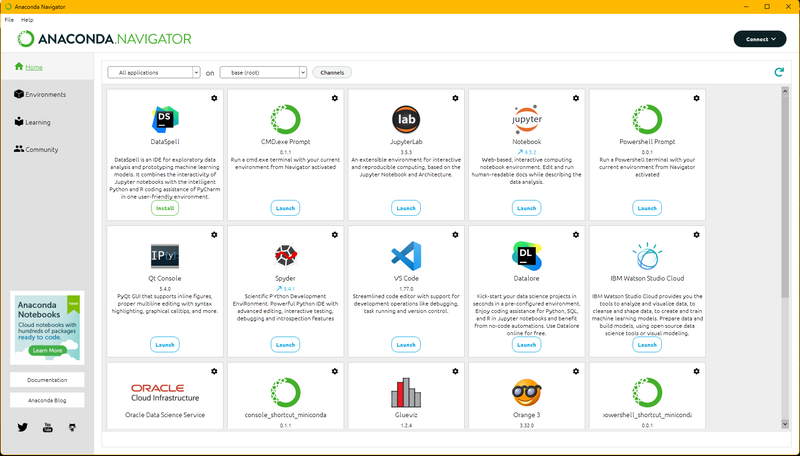
Task: Click the applications list vertical scrollbar
Action: [785, 197]
